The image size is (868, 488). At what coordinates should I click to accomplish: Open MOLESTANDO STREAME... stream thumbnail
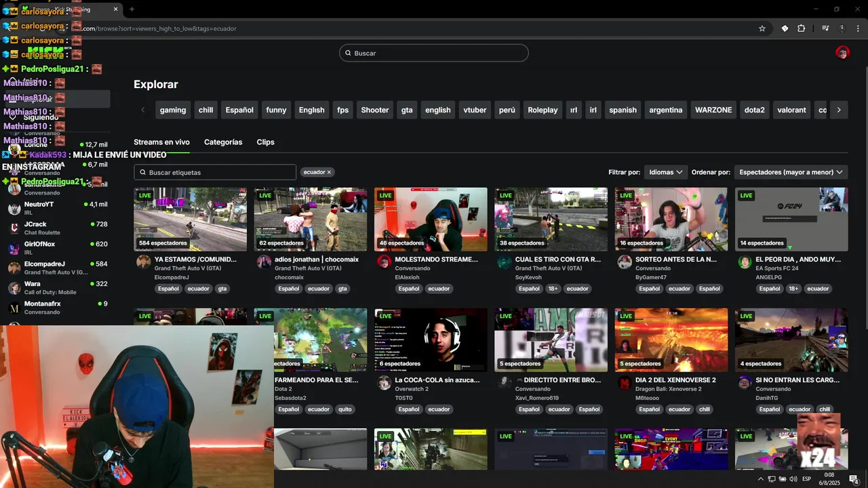[431, 219]
